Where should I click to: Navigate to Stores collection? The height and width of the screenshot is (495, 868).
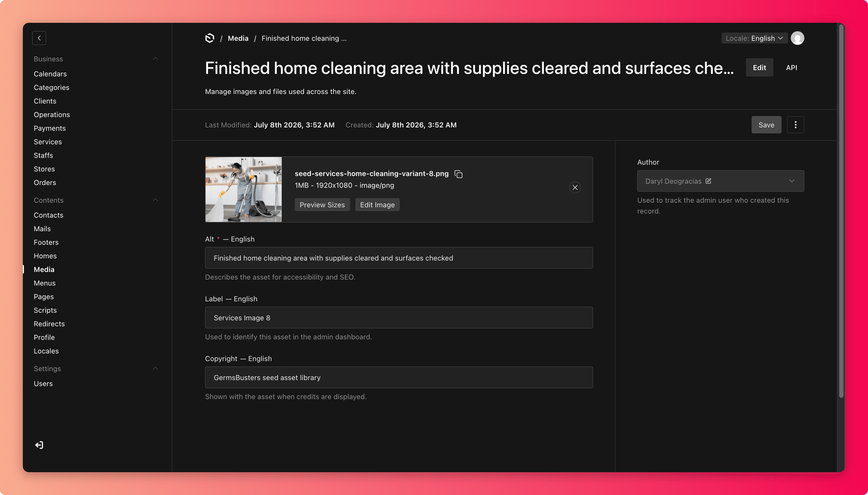pyautogui.click(x=44, y=169)
